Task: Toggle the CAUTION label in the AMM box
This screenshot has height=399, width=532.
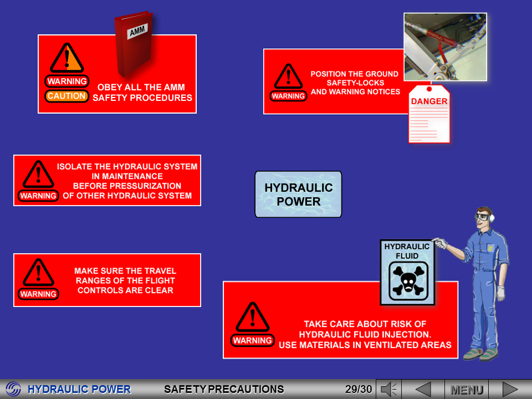Action: (67, 95)
